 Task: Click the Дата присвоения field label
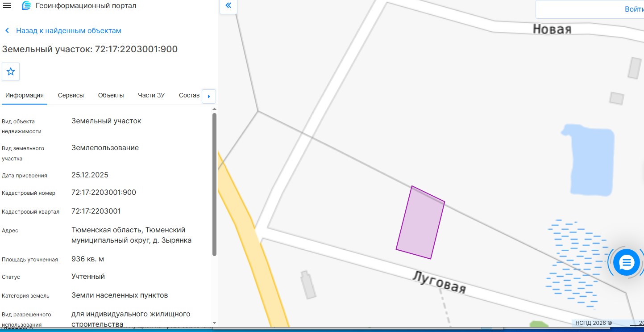coord(25,176)
